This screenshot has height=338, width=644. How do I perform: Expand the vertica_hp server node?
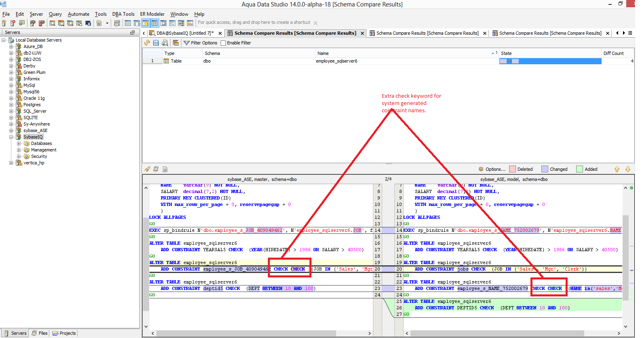[x=11, y=163]
